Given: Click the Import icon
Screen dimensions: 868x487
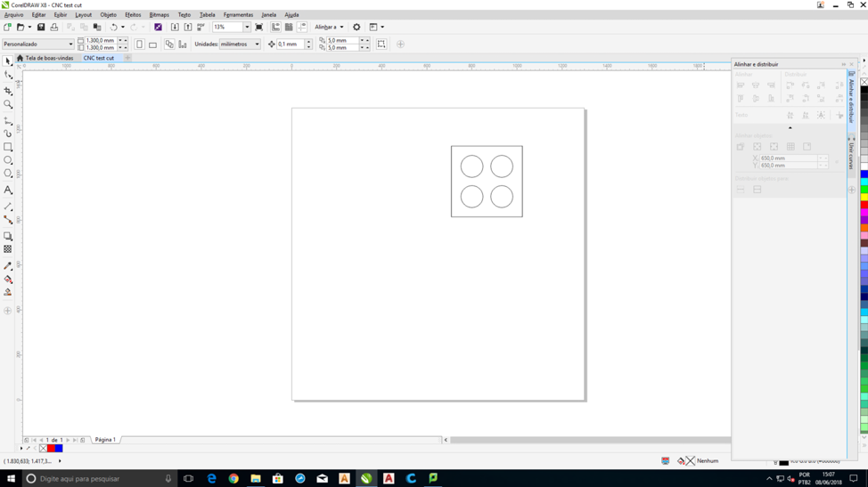Looking at the screenshot, I should pos(175,27).
